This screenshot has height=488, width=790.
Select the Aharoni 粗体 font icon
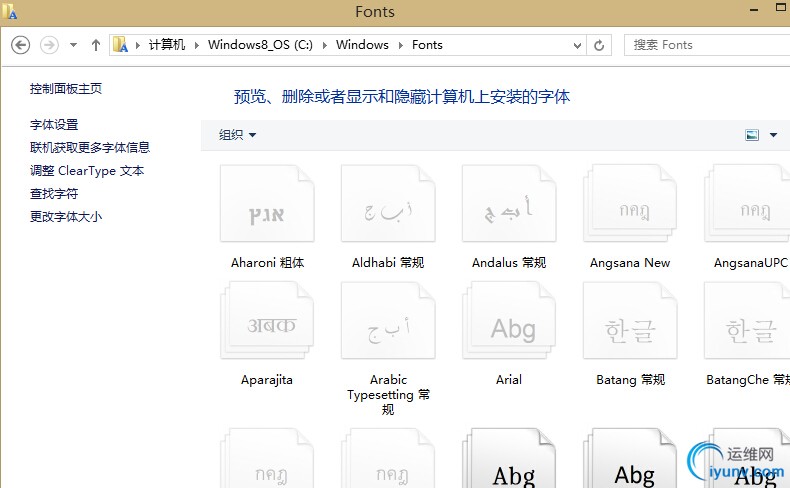click(x=267, y=203)
